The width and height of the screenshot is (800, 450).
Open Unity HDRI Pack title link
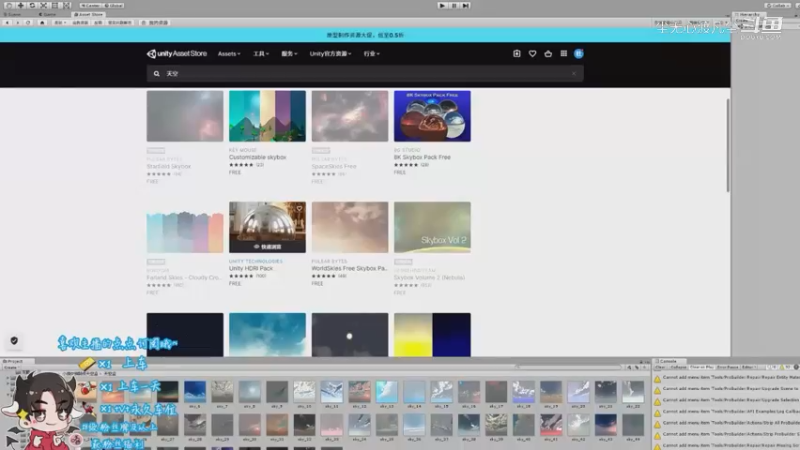pos(251,268)
